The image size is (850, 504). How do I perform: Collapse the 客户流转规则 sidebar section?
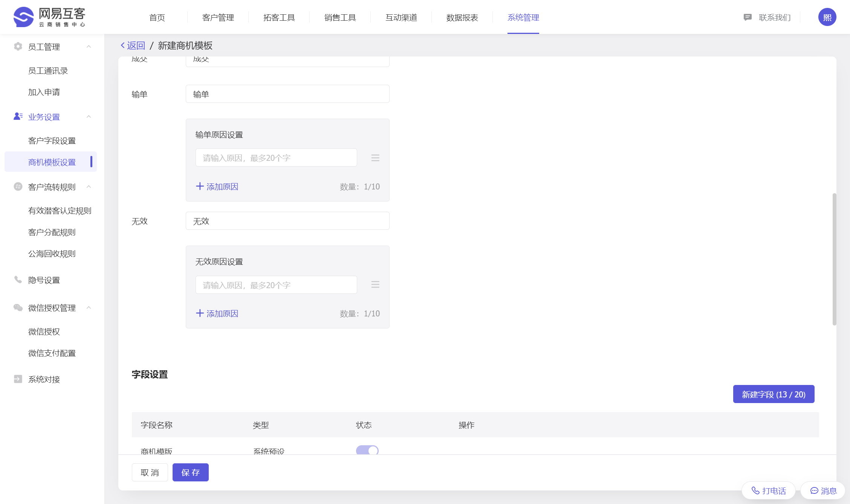coord(89,187)
